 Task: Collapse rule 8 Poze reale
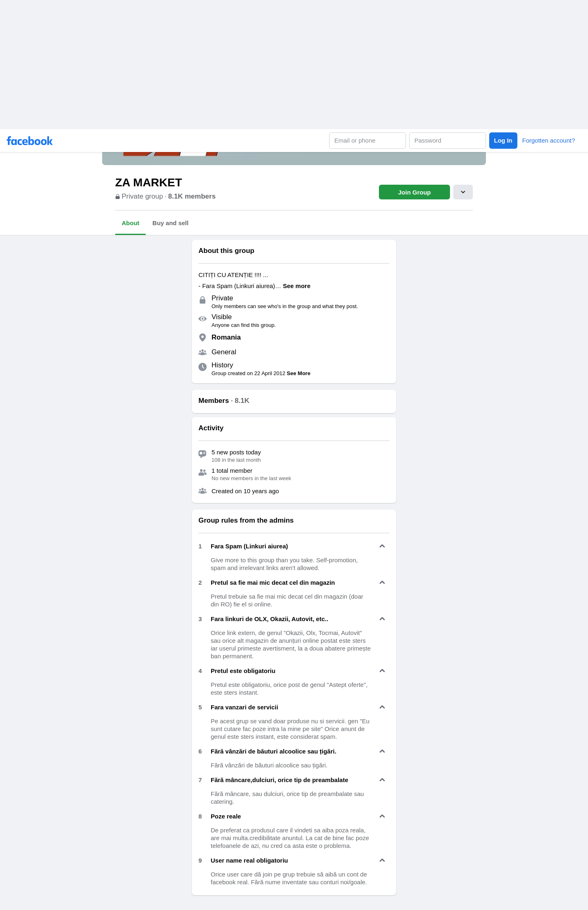pos(382,816)
